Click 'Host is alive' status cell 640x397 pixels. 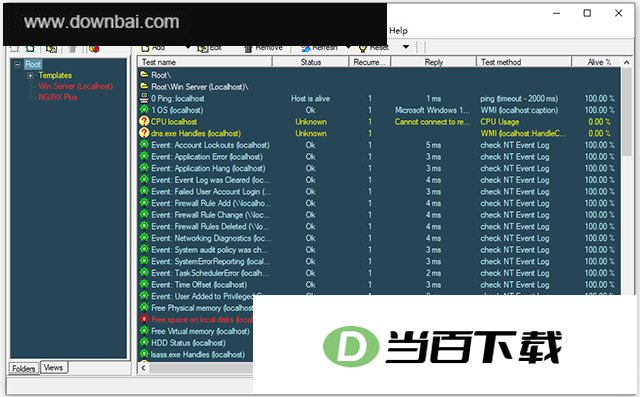[310, 98]
